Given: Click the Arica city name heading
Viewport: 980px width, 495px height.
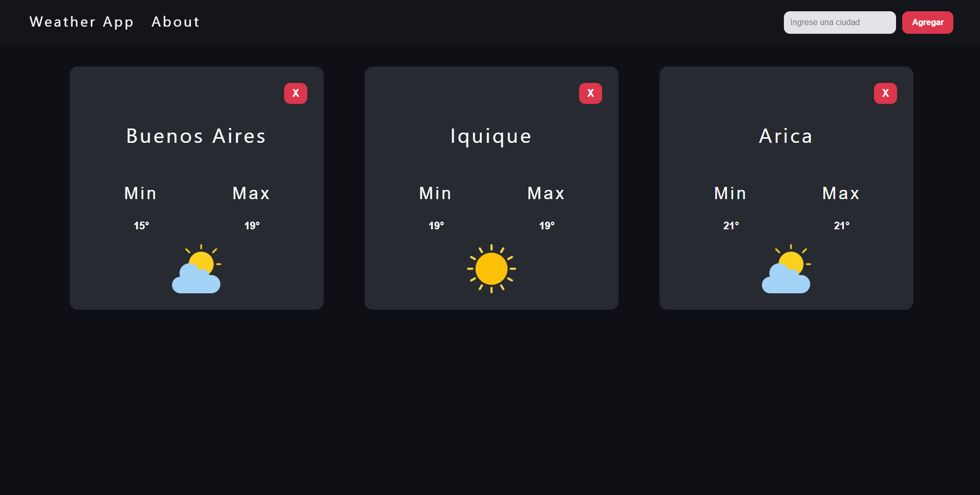Looking at the screenshot, I should click(785, 136).
